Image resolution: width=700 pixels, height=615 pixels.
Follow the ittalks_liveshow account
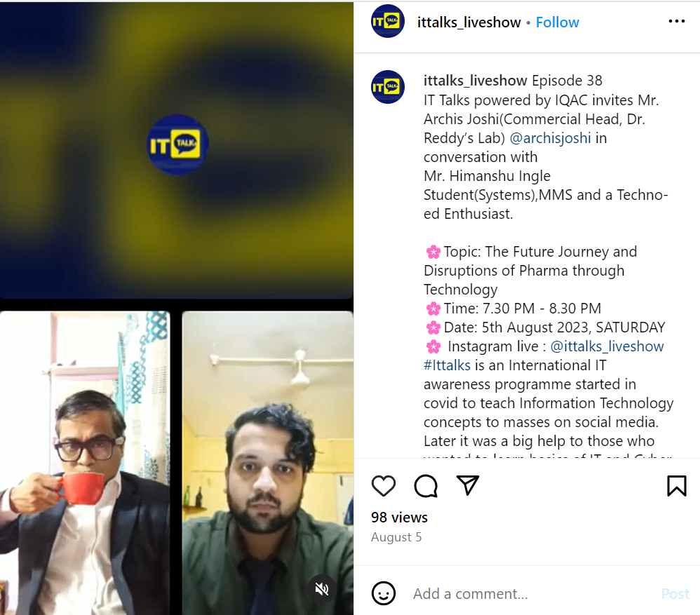(x=557, y=22)
